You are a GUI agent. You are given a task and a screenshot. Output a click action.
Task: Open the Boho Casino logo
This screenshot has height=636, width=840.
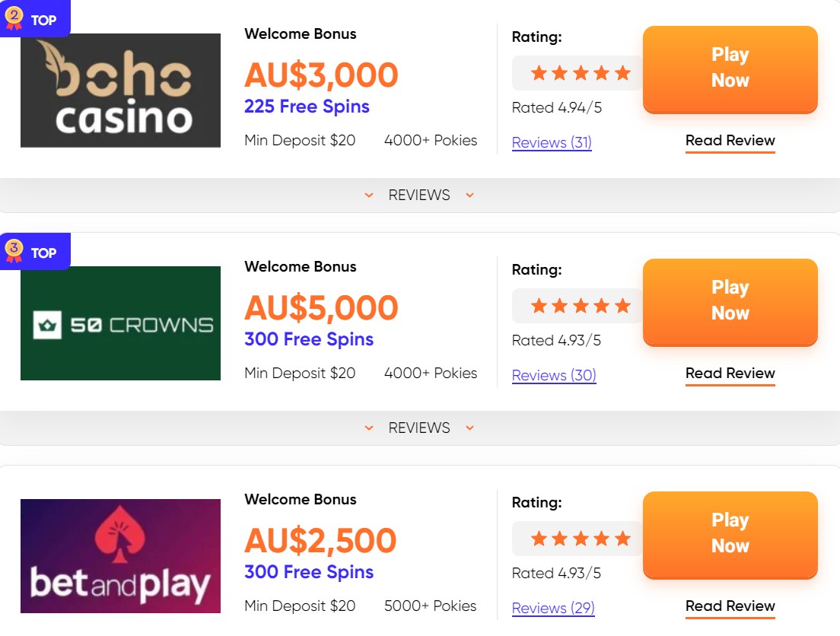tap(120, 91)
